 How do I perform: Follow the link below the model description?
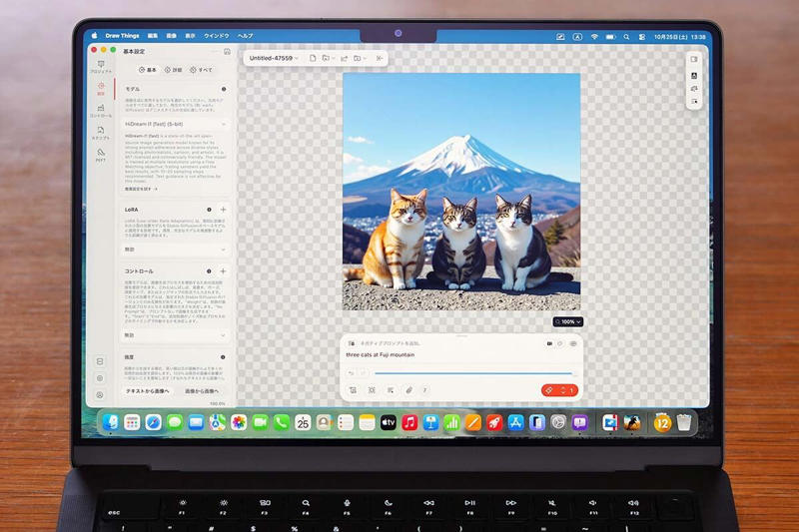[141, 189]
